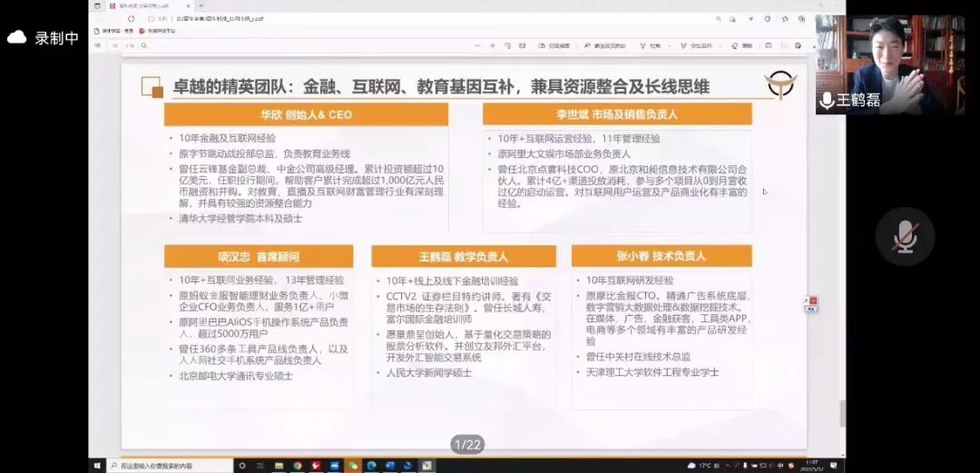
Task: Click the favorites star icon in browser toolbar
Action: [785, 19]
